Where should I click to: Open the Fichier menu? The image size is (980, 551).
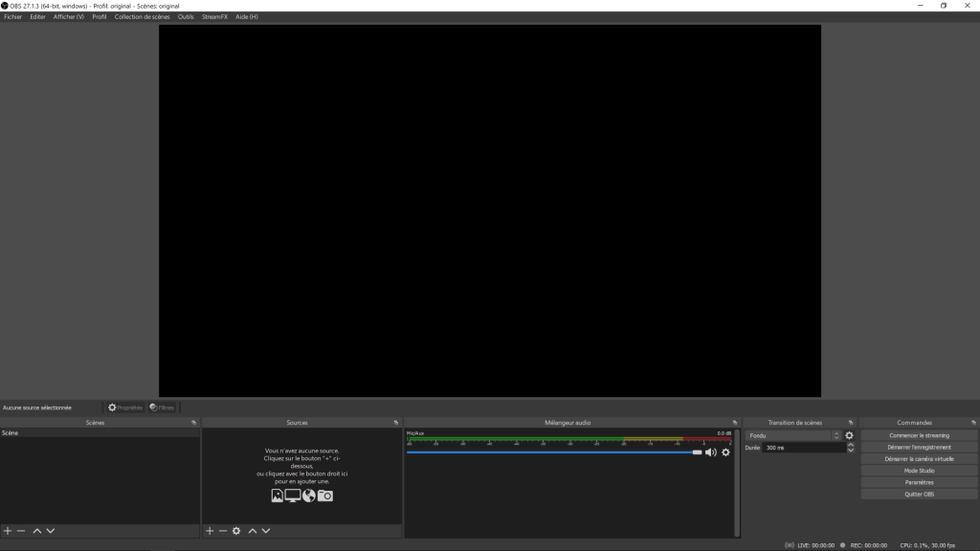click(12, 16)
